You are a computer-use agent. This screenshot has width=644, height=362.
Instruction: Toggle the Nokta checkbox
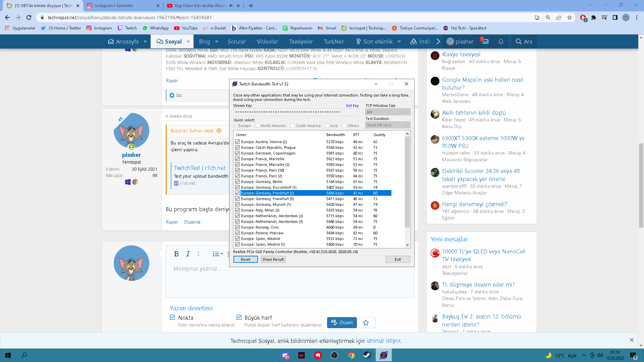[172, 317]
